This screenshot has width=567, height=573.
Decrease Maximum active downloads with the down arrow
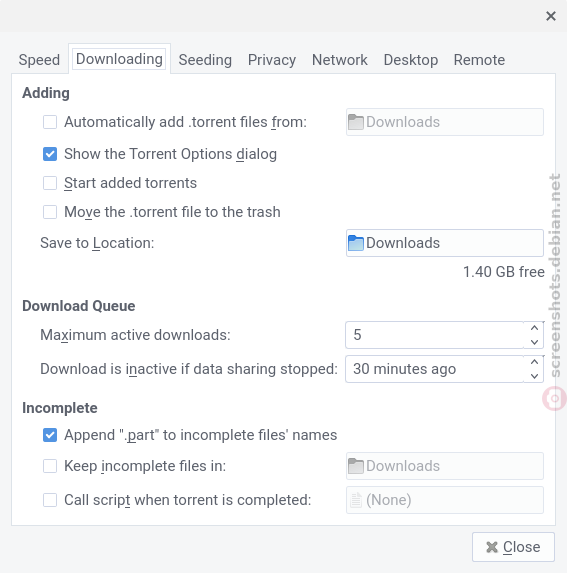coord(534,342)
